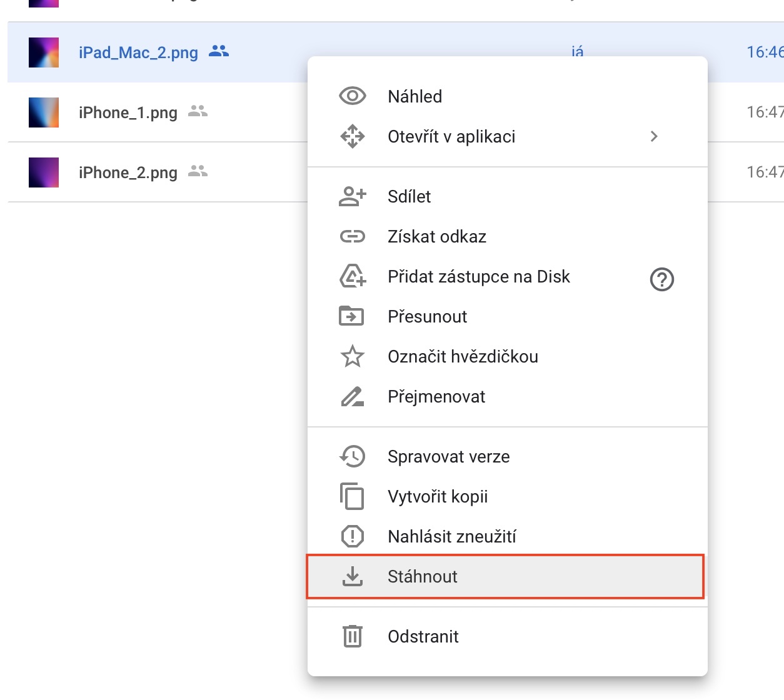The height and width of the screenshot is (700, 784).
Task: Click the history clock icon for Spravovat verze
Action: tap(352, 456)
